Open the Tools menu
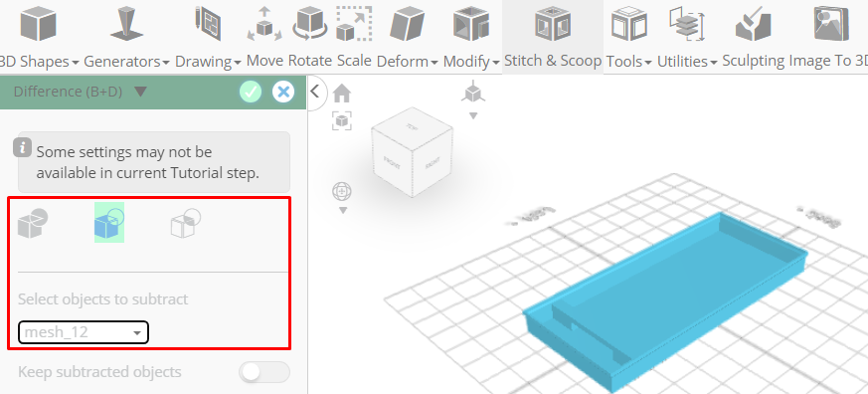868x394 pixels. [628, 37]
